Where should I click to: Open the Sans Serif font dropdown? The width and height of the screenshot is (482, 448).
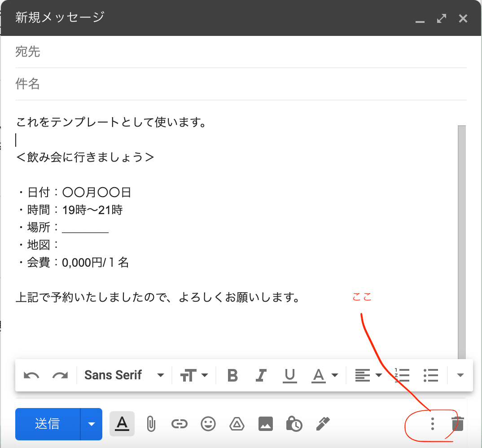click(124, 375)
